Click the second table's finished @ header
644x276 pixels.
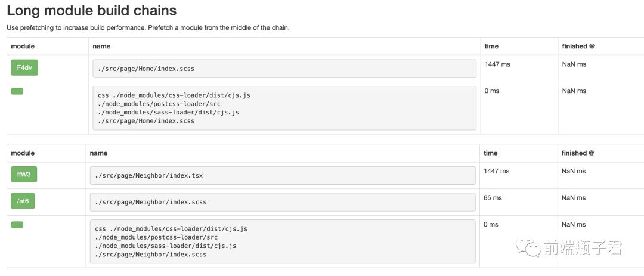click(577, 153)
